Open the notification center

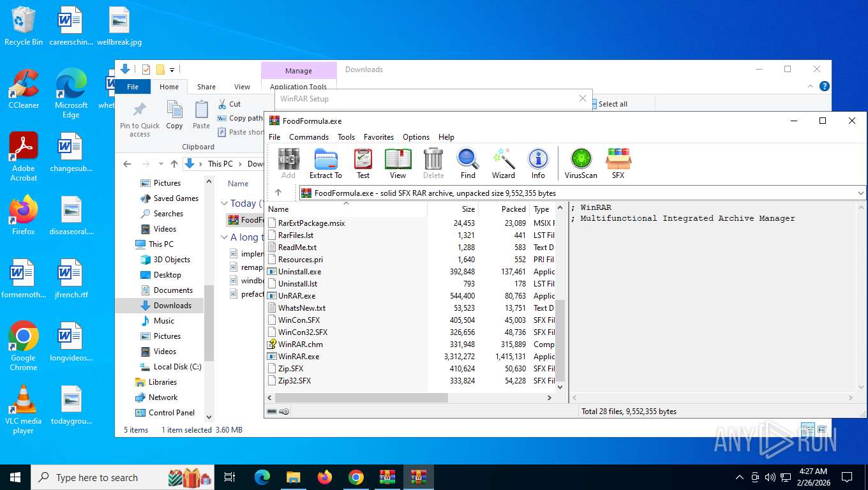[x=847, y=477]
